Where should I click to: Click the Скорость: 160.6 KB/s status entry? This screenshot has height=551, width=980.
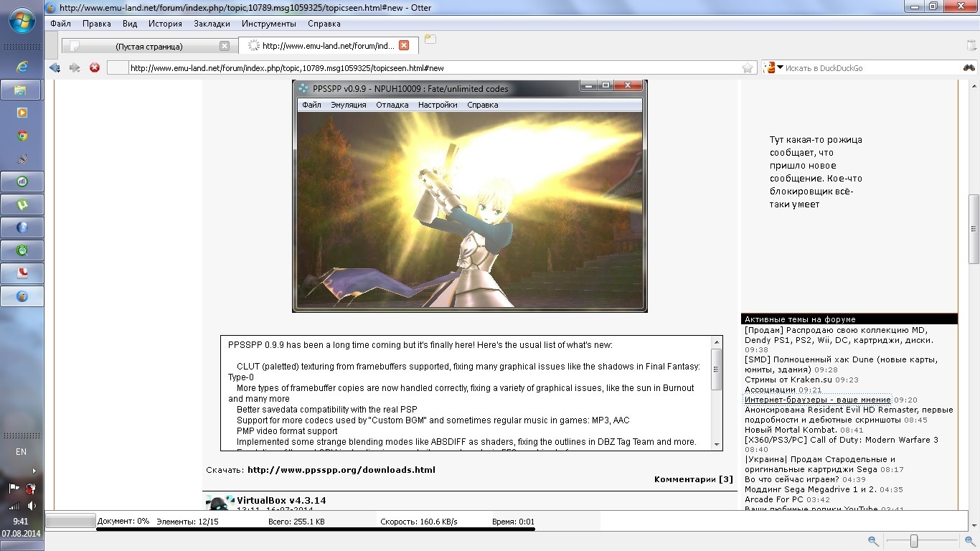(419, 522)
